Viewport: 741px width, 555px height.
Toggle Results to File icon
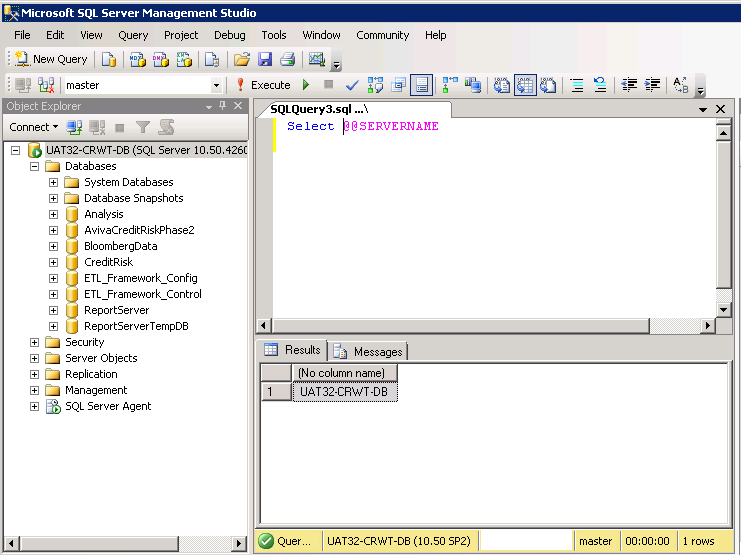(x=548, y=85)
